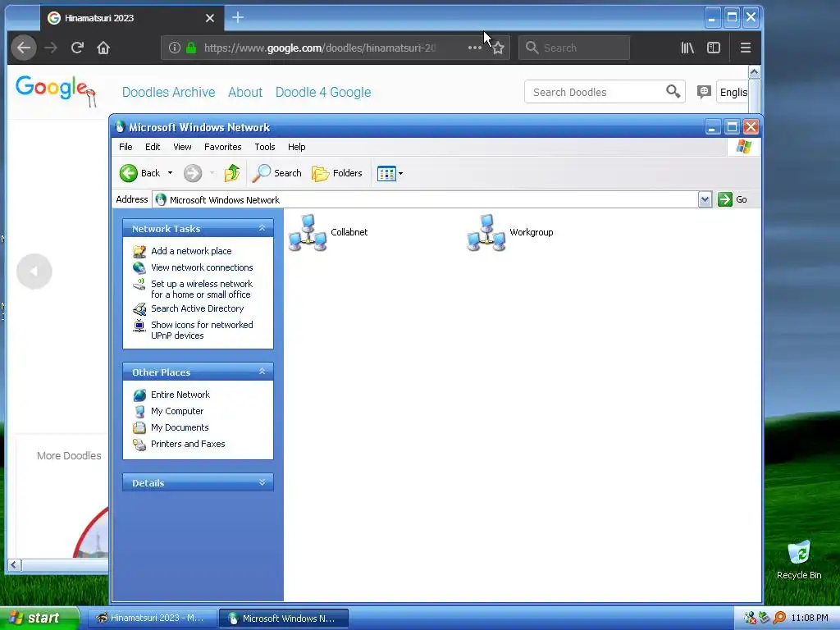Open the Views dropdown in toolbar
Viewport: 840px width, 630px height.
(390, 173)
